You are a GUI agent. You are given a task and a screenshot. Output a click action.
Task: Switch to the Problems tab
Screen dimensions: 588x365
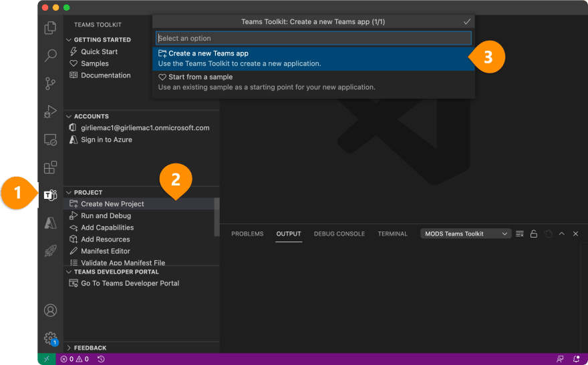pyautogui.click(x=247, y=234)
